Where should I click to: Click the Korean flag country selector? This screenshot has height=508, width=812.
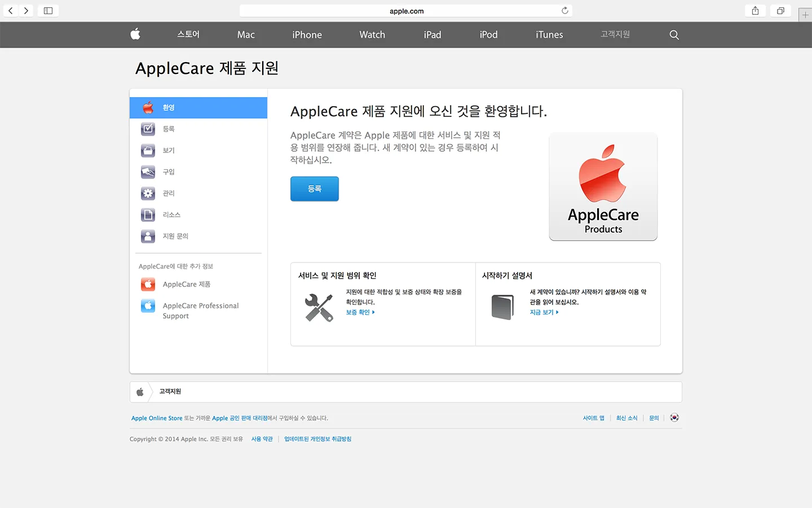tap(674, 418)
